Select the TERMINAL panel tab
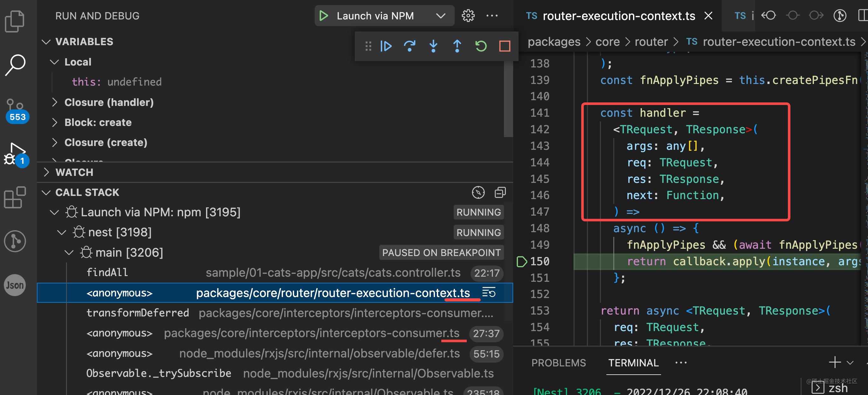868x395 pixels. 633,363
